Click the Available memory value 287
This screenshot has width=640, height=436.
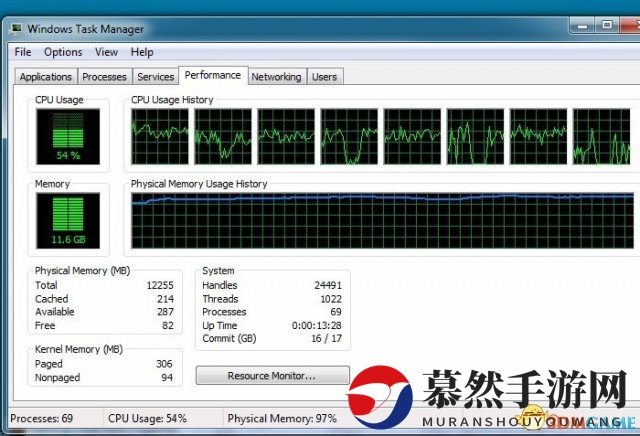[165, 312]
